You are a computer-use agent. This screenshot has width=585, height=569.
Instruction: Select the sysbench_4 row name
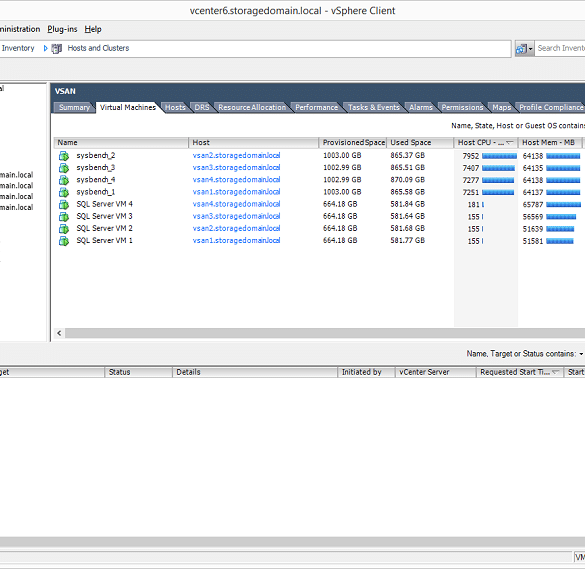pos(96,180)
